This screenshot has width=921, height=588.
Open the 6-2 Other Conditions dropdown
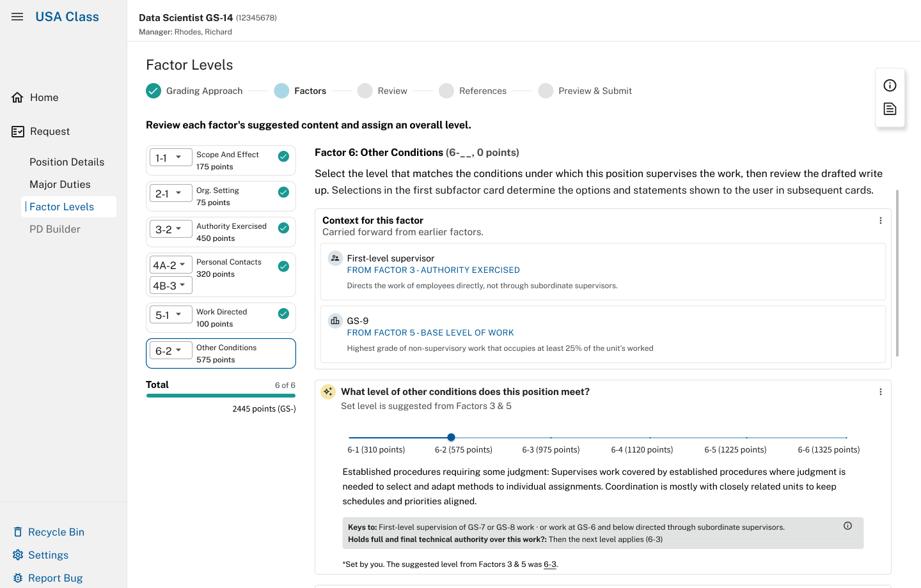(x=171, y=350)
